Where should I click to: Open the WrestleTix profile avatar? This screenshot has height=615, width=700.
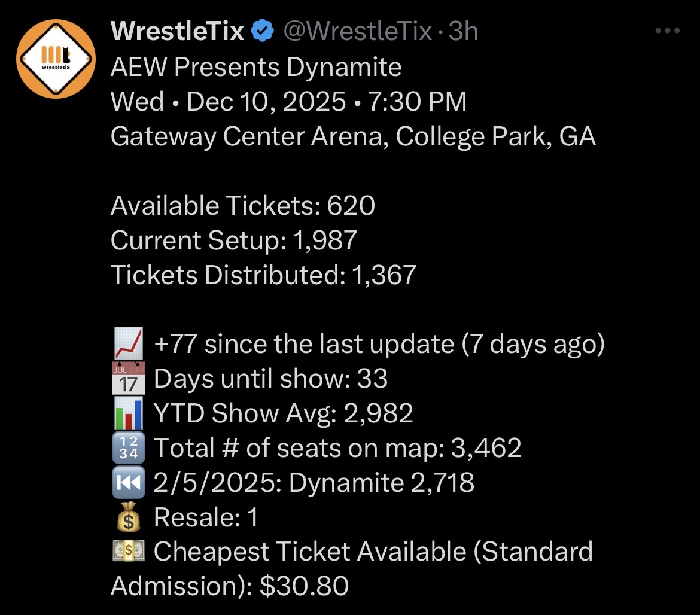coord(56,59)
